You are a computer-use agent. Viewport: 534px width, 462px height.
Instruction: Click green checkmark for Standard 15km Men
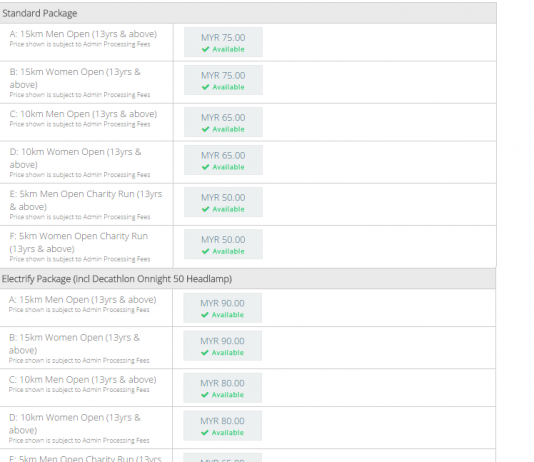click(x=205, y=49)
